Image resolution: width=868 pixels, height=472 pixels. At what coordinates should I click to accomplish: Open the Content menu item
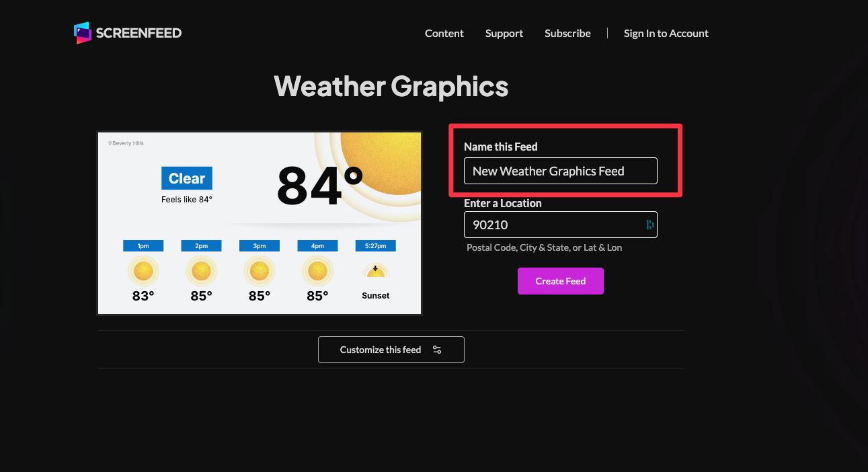point(444,34)
